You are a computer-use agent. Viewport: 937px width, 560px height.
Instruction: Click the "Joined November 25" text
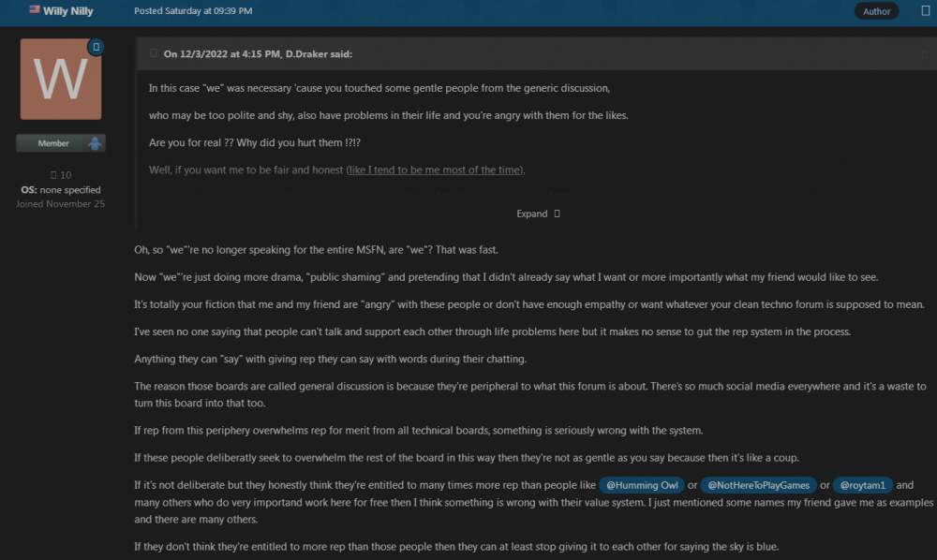(x=60, y=203)
